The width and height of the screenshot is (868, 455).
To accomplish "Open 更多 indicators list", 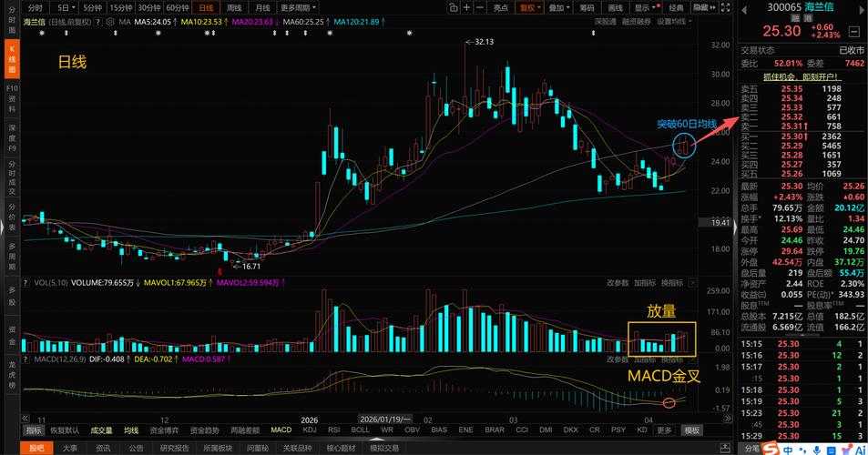I will (664, 430).
